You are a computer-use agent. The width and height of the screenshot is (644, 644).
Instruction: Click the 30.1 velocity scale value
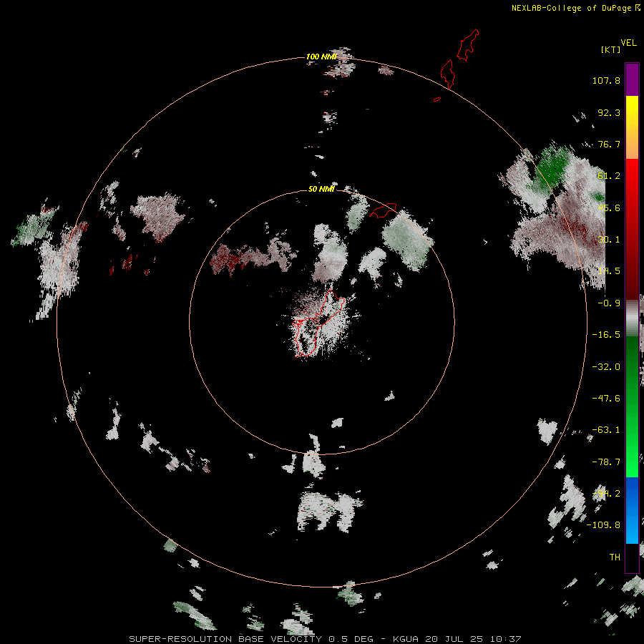pos(609,240)
